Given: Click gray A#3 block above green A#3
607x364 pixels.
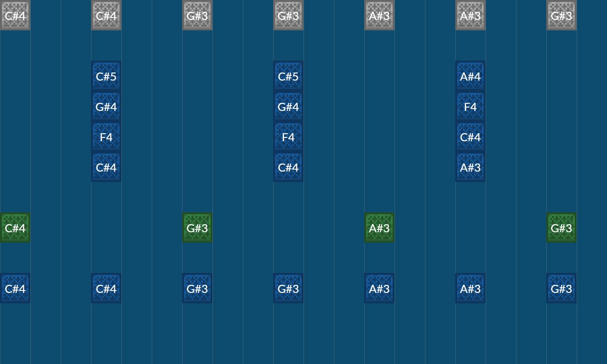Looking at the screenshot, I should click(x=379, y=15).
